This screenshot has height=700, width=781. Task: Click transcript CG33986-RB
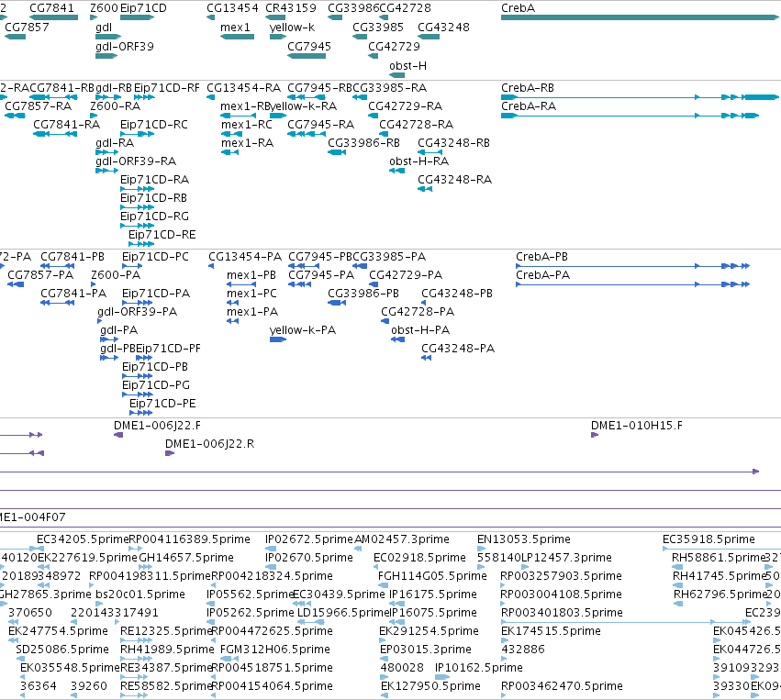pyautogui.click(x=337, y=152)
